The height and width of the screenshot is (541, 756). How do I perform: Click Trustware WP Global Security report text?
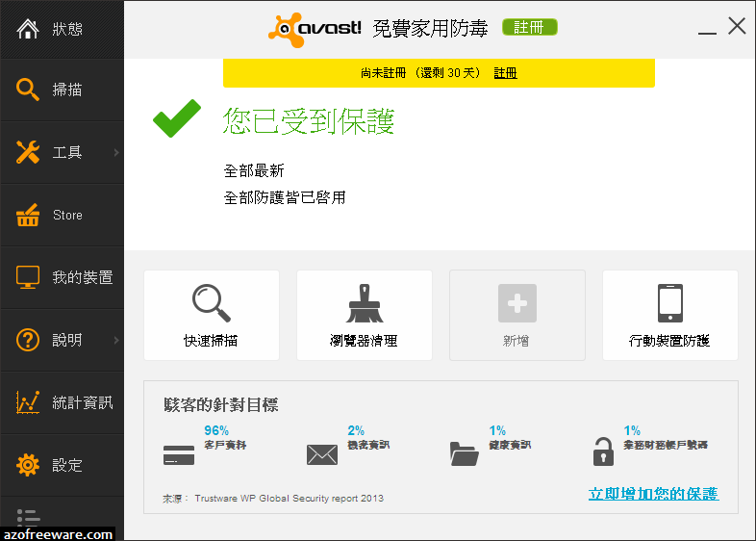pos(290,498)
